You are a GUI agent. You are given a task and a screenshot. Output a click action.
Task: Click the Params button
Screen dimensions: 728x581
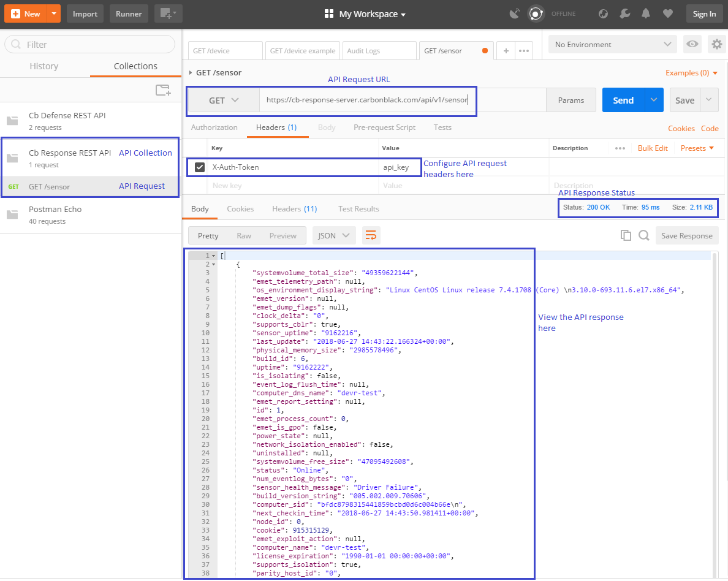pos(571,100)
